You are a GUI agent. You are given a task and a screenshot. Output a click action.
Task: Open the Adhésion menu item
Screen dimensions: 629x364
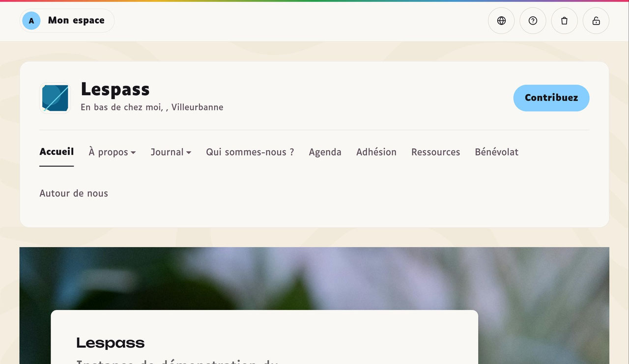click(376, 152)
